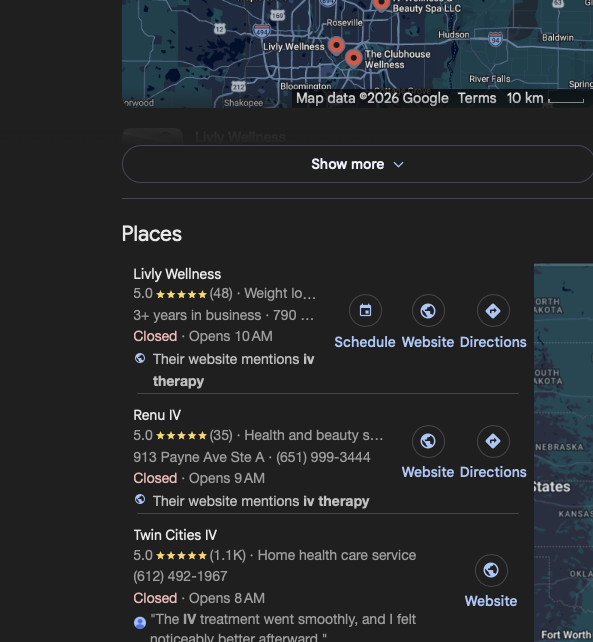Click Renu IV phone number (651) 999-3444
593x642 pixels.
[323, 457]
